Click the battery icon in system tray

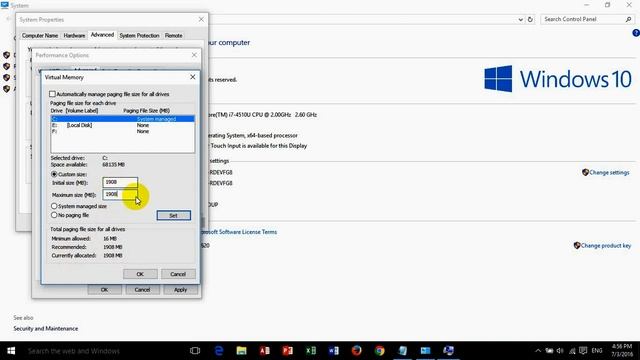(549, 351)
